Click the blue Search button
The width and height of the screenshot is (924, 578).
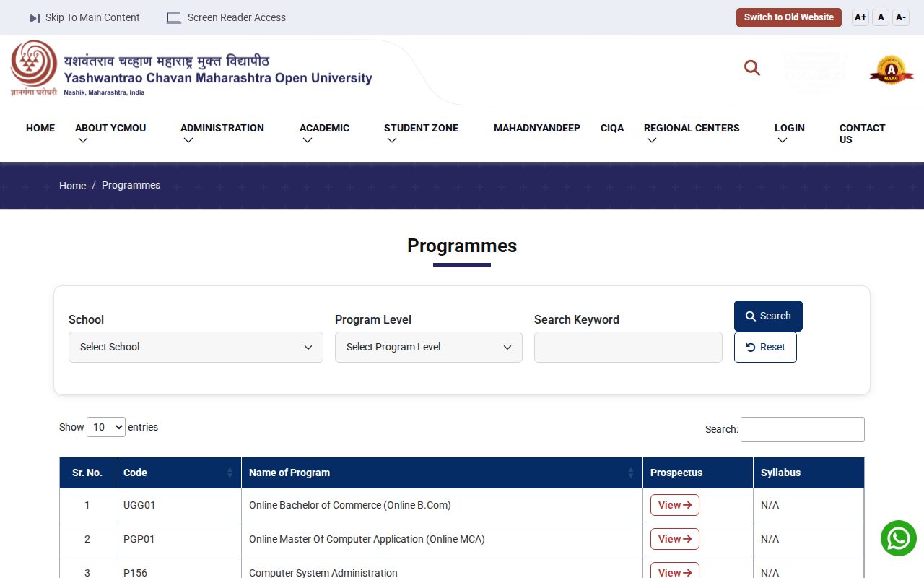click(768, 316)
